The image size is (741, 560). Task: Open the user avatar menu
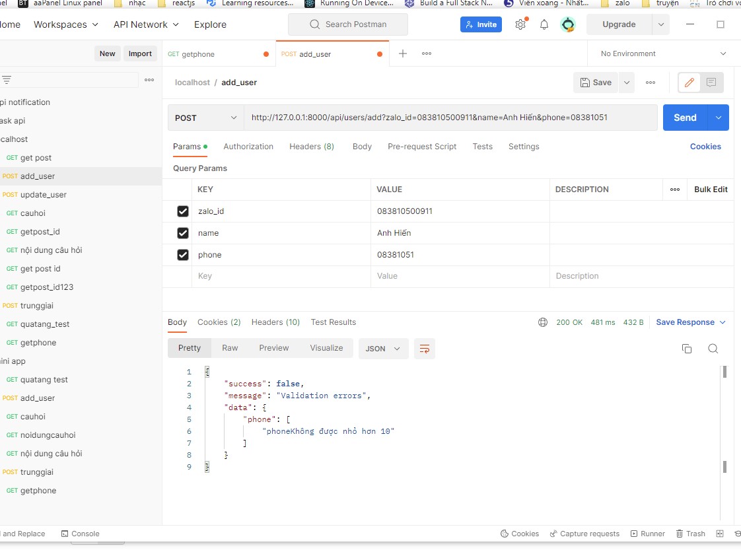click(567, 24)
